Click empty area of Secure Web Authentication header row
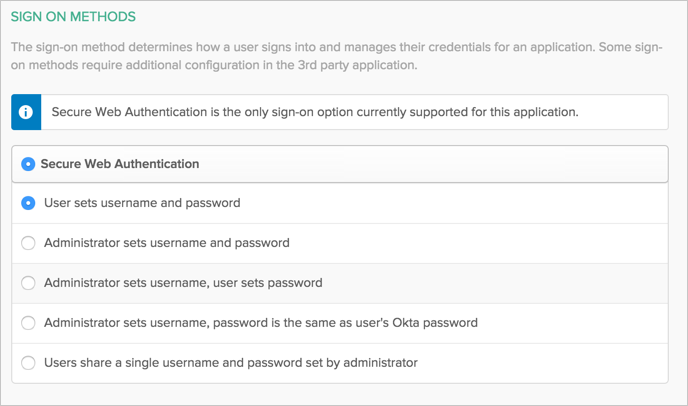The image size is (688, 406). (450, 163)
